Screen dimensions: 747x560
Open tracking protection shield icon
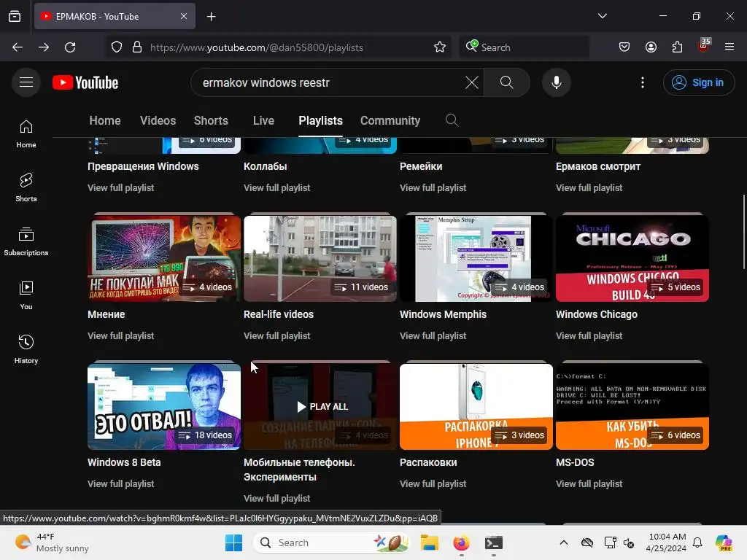[117, 47]
